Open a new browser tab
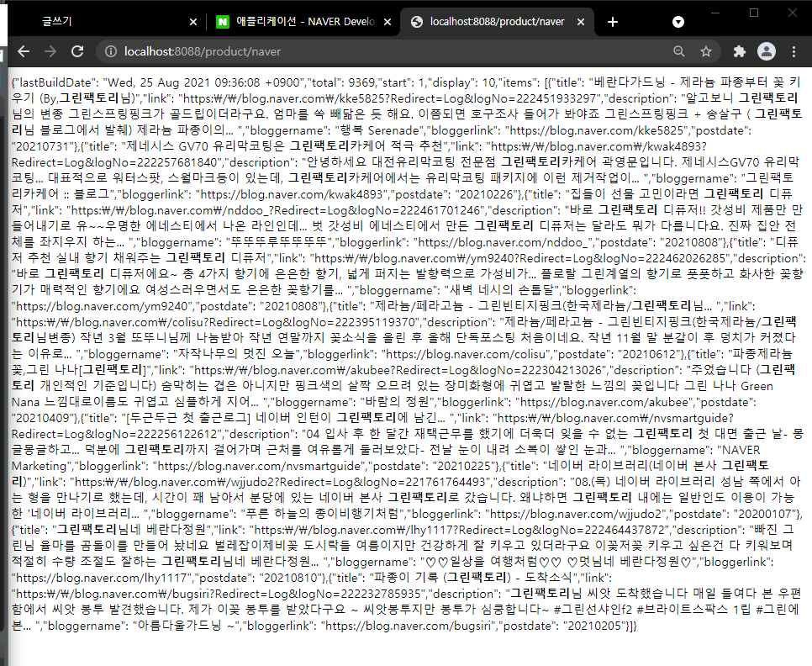The height and width of the screenshot is (666, 812). [x=613, y=22]
